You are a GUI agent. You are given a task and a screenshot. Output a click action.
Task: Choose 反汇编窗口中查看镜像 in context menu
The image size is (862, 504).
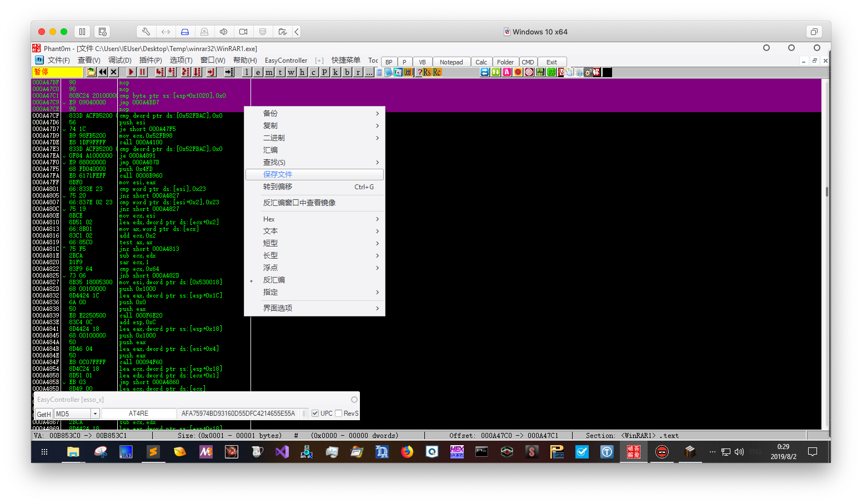click(314, 203)
